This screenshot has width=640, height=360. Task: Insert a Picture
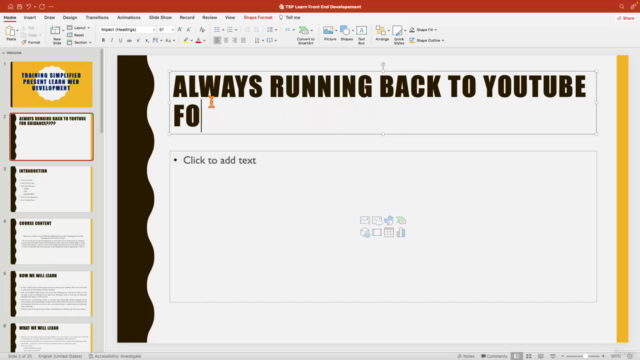click(x=329, y=33)
